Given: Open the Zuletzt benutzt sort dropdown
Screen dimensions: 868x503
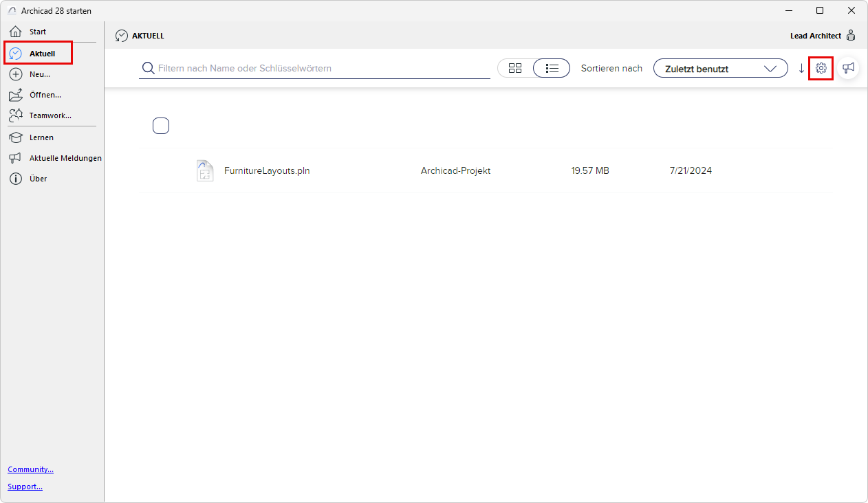Looking at the screenshot, I should click(721, 69).
